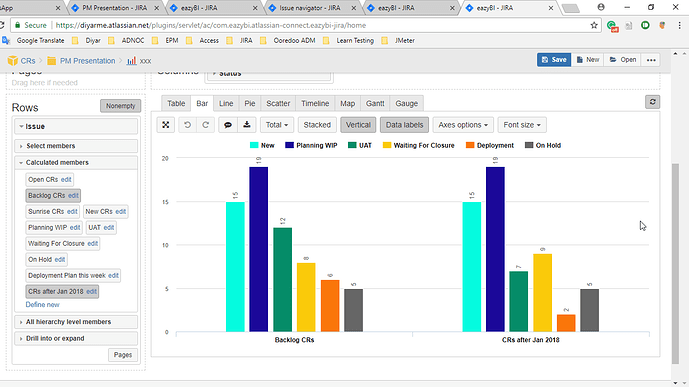Toggle the Nonempty rows option
689x387 pixels.
[120, 106]
